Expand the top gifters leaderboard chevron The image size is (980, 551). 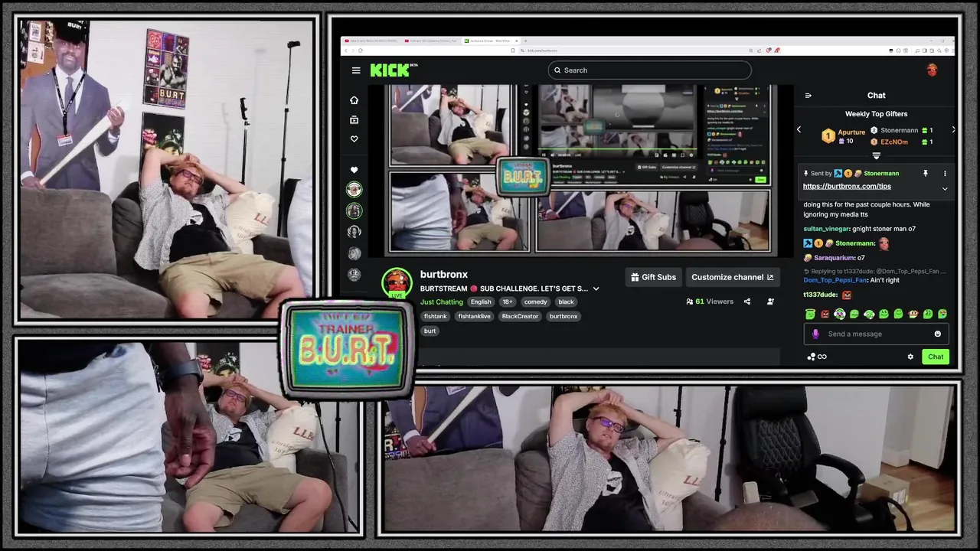coord(877,156)
